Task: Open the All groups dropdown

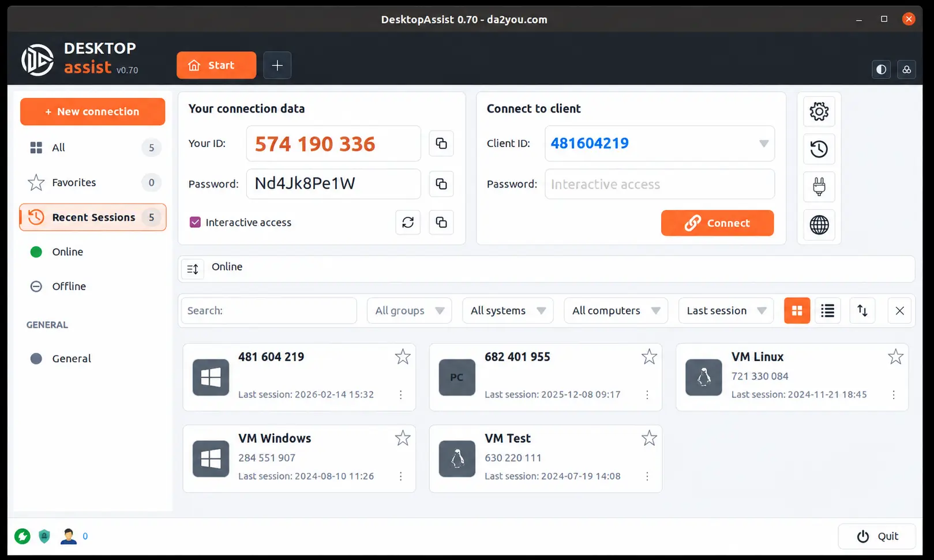Action: pyautogui.click(x=409, y=311)
